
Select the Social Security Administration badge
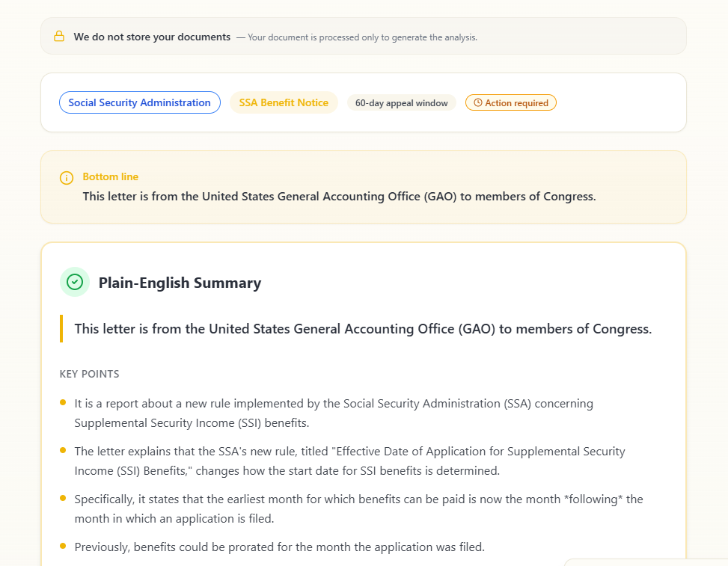(139, 102)
